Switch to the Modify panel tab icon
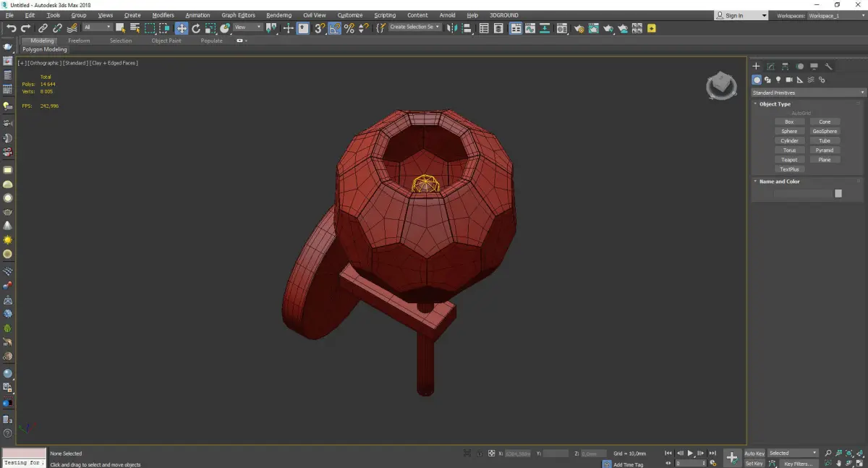868x468 pixels. pos(770,67)
